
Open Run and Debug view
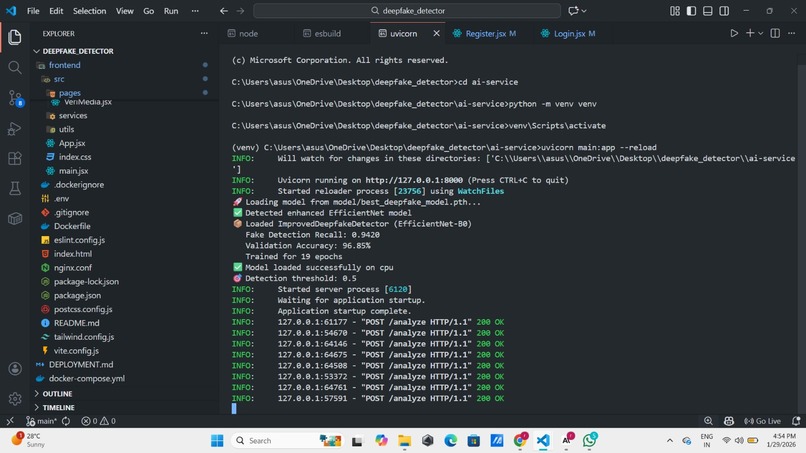[14, 129]
